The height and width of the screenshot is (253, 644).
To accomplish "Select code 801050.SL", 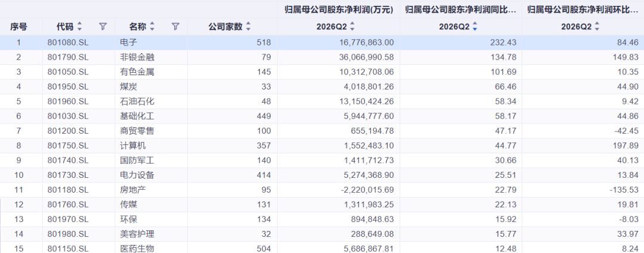I will coord(68,72).
